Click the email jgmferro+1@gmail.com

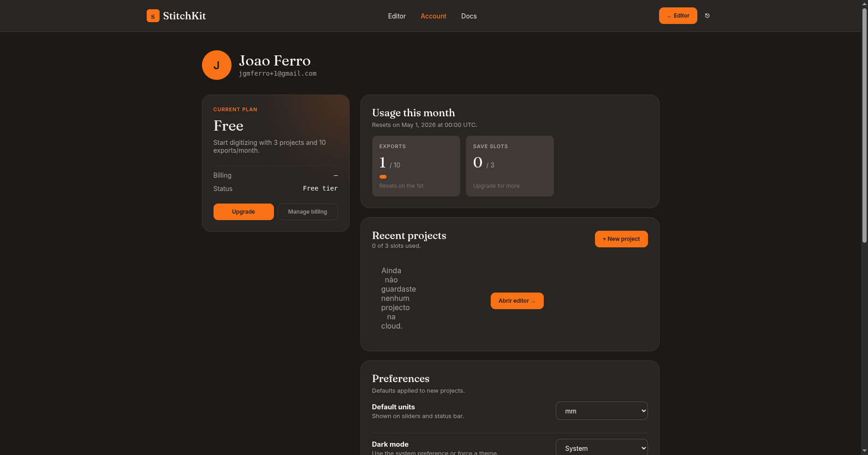tap(278, 73)
